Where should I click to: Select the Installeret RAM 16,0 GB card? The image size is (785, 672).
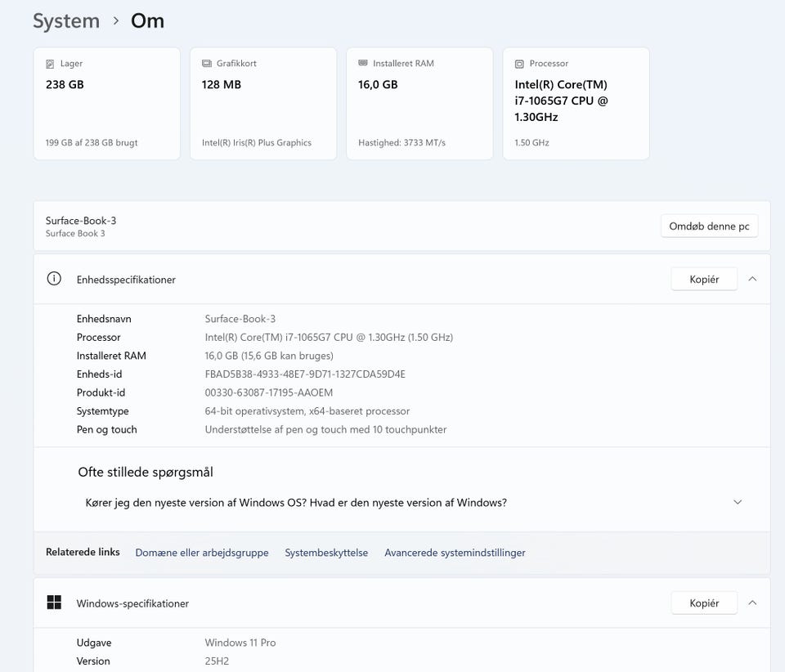419,104
